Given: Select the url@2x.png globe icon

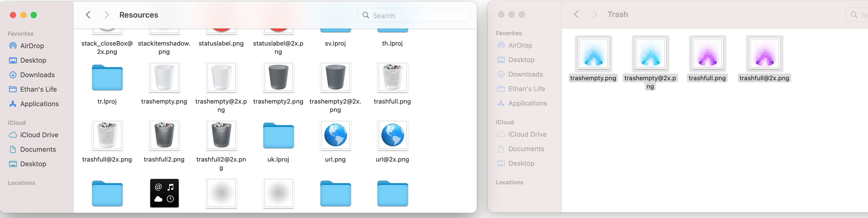Looking at the screenshot, I should point(392,135).
